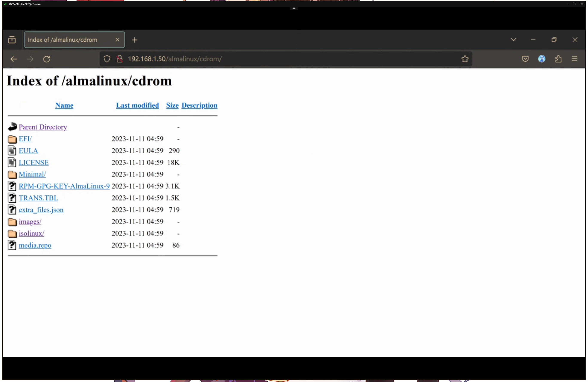The image size is (588, 382).
Task: Save the page to Pocket
Action: pos(525,59)
